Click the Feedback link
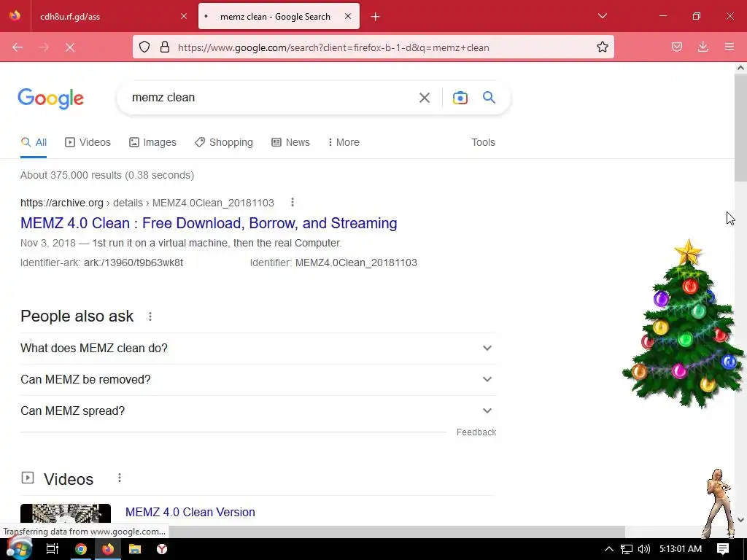 (x=476, y=432)
